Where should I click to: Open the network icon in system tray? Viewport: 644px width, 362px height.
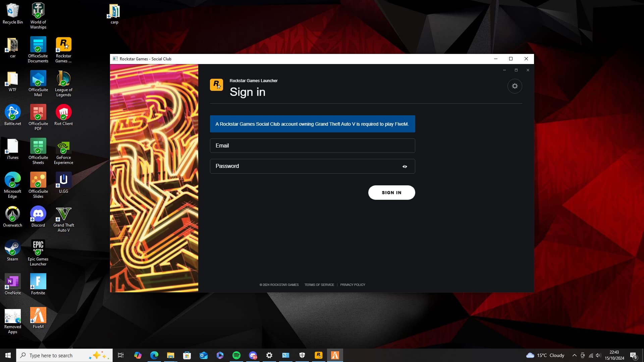(591, 355)
